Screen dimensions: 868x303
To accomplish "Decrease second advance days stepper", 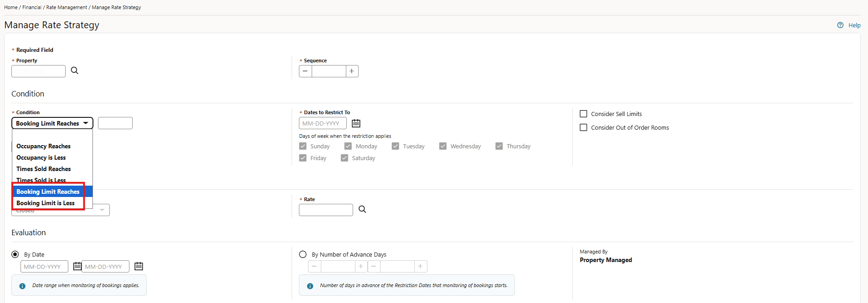I will [x=374, y=266].
